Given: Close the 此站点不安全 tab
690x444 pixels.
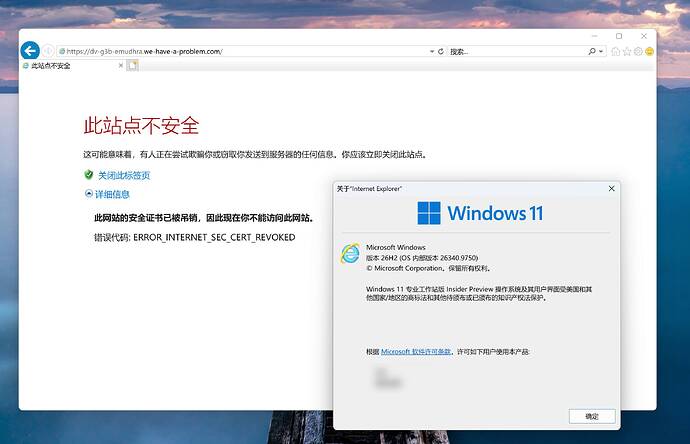Looking at the screenshot, I should [121, 66].
